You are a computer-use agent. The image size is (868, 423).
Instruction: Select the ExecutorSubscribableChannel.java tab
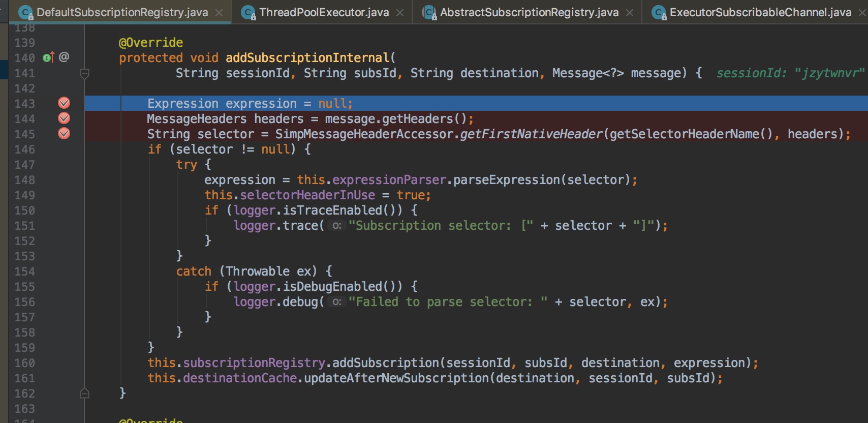click(x=760, y=12)
